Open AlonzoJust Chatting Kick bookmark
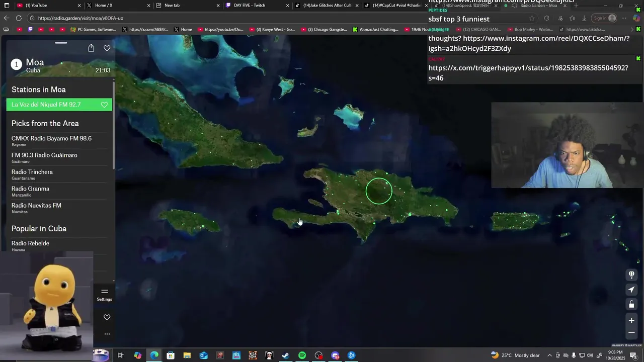 (x=376, y=30)
